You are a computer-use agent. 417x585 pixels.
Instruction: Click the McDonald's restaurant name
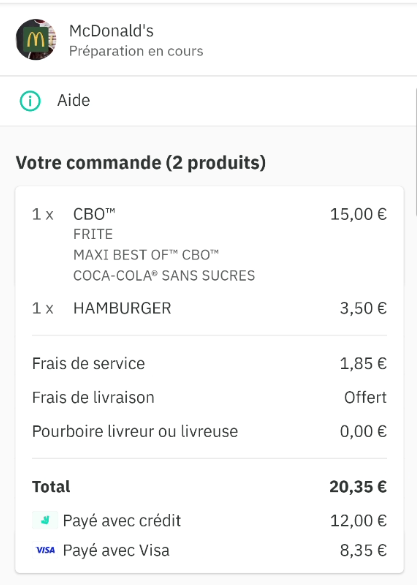(111, 31)
